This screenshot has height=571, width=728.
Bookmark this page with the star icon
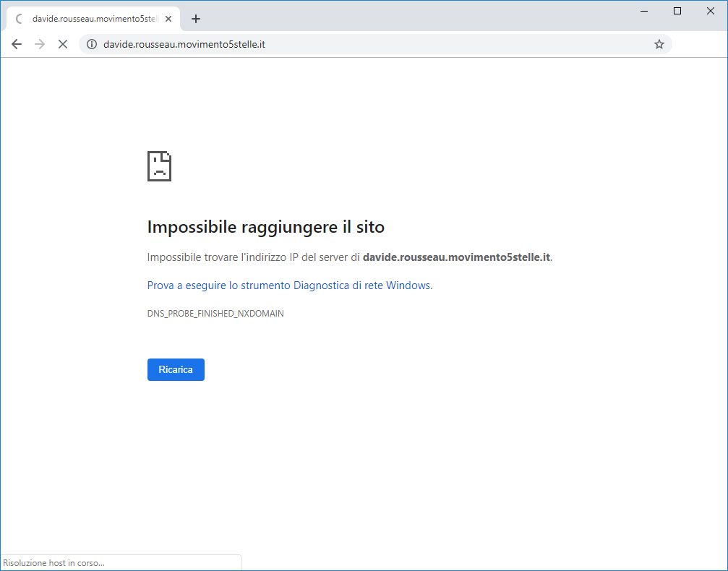point(659,44)
